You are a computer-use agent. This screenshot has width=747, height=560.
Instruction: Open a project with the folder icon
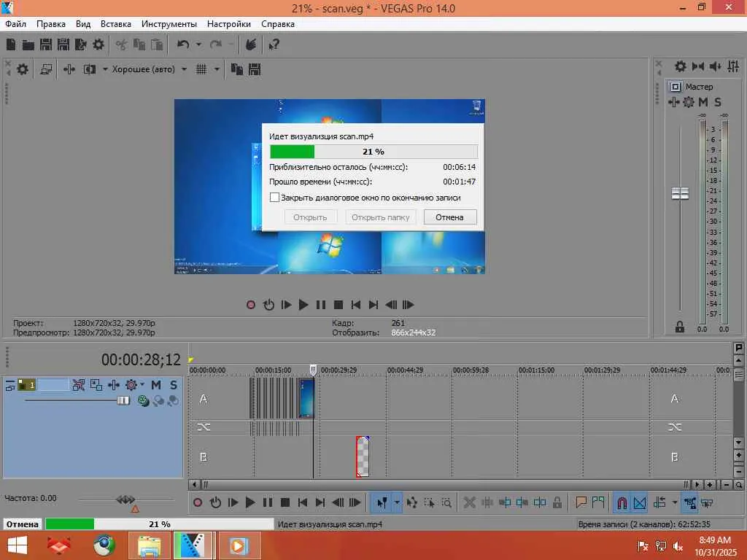pyautogui.click(x=28, y=44)
